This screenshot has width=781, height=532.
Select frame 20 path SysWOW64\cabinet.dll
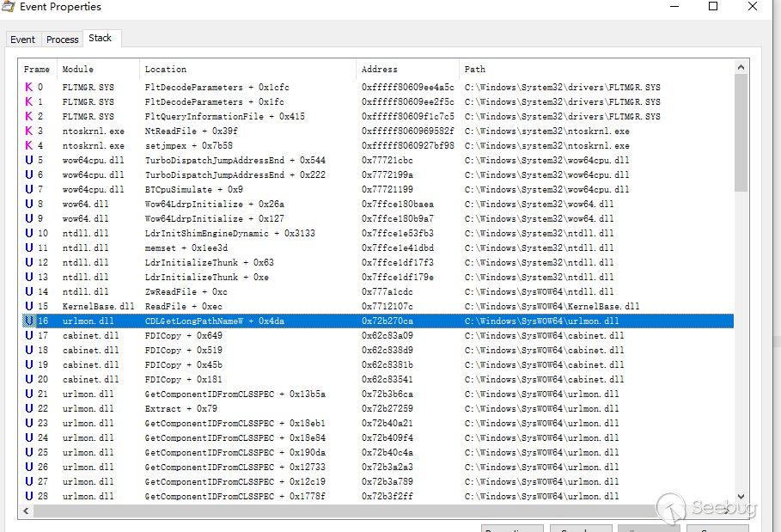pyautogui.click(x=544, y=379)
